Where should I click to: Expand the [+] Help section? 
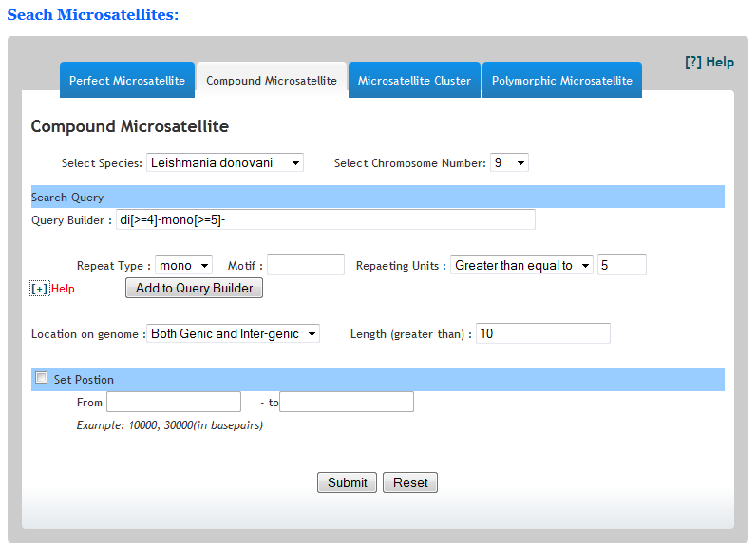pos(40,289)
